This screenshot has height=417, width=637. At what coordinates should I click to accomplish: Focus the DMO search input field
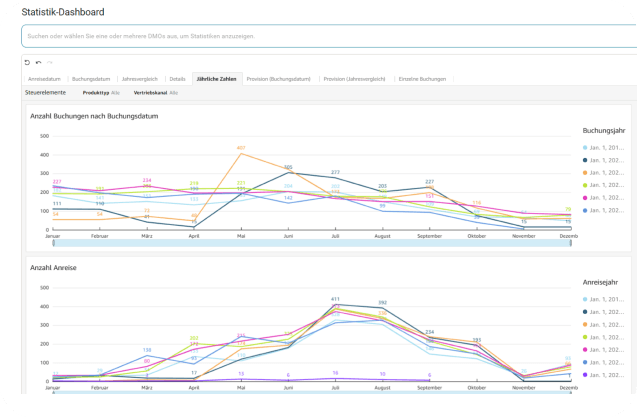point(318,36)
